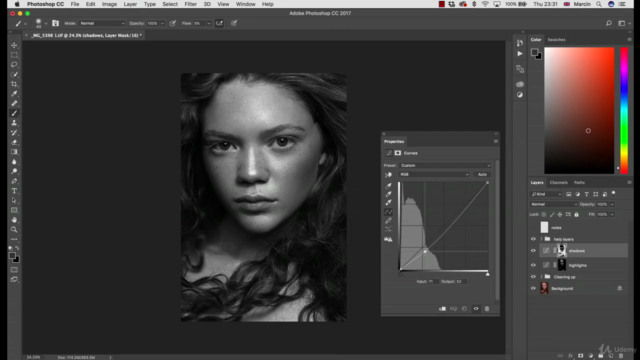Viewport: 640px width, 360px height.
Task: Hide the Cleaning up group
Action: point(533,277)
